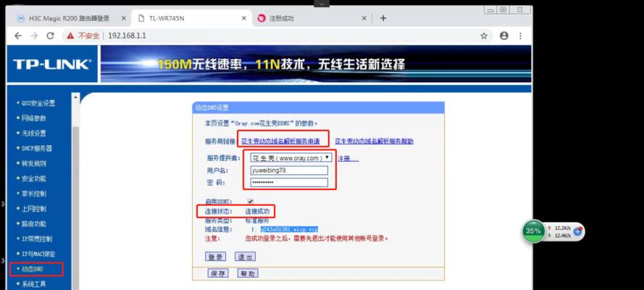Open IP带宽控制 in sidebar

36,239
